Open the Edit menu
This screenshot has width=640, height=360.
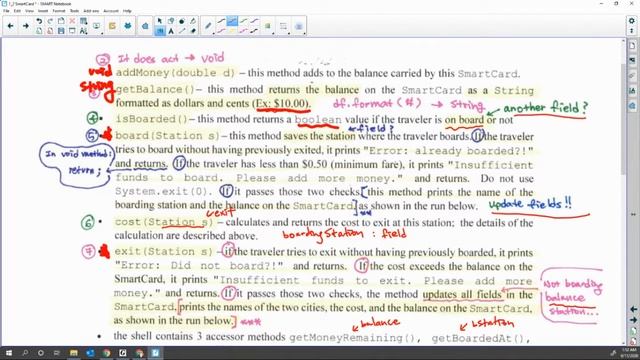(17, 11)
